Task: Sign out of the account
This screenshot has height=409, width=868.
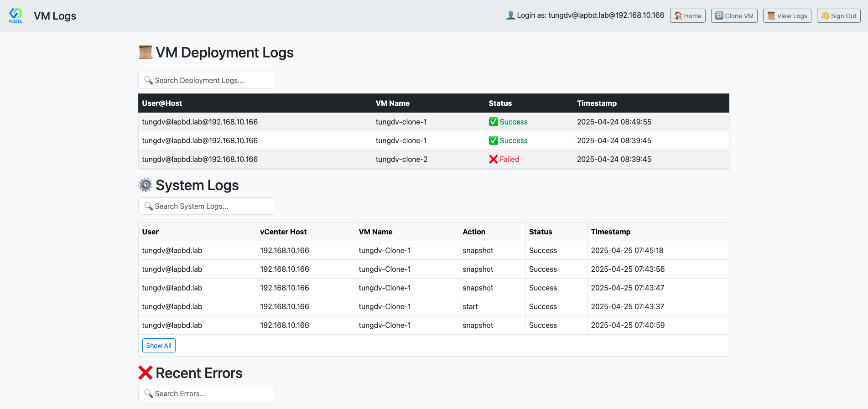Action: pos(838,16)
